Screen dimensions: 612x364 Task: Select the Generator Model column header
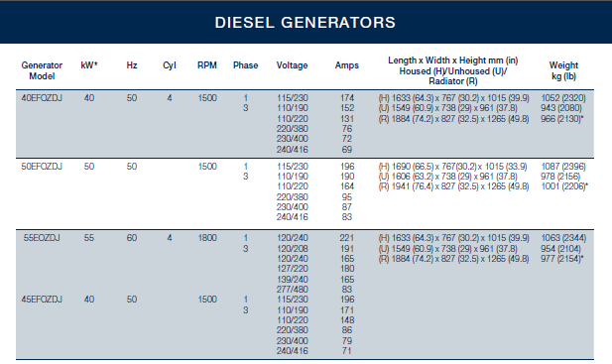coord(42,70)
